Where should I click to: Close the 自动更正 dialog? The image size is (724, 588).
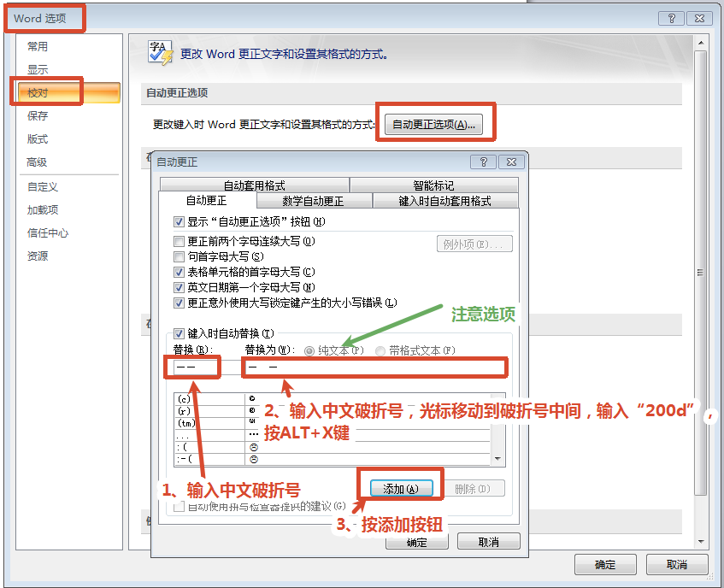click(x=511, y=162)
